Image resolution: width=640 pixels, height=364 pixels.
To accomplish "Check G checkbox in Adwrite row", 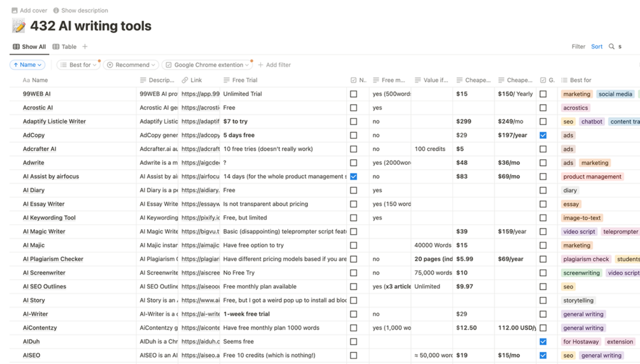I will point(543,162).
